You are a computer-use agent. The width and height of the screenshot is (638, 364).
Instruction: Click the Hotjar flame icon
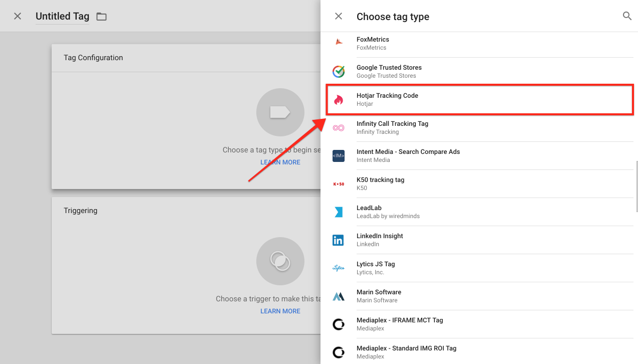point(339,99)
